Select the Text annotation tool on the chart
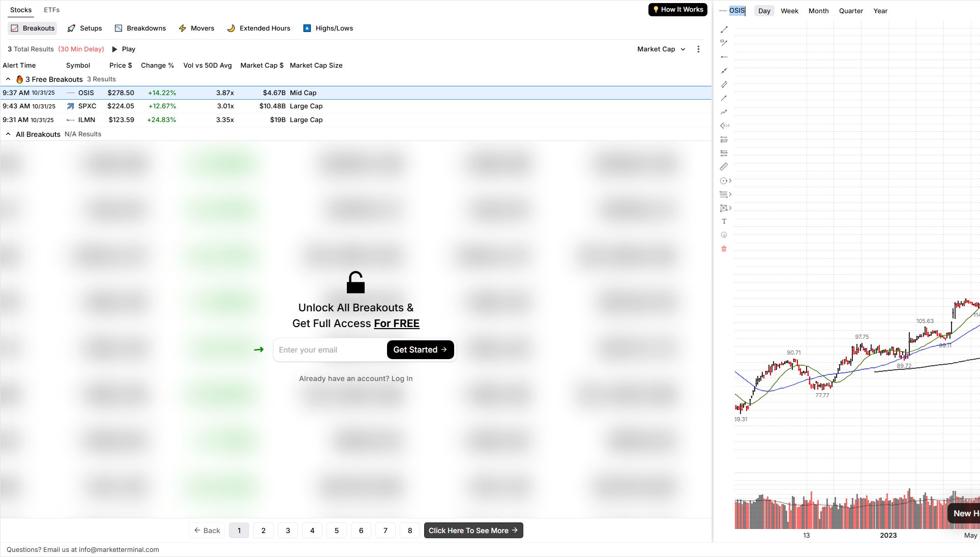Viewport: 980px width, 557px height. point(724,221)
